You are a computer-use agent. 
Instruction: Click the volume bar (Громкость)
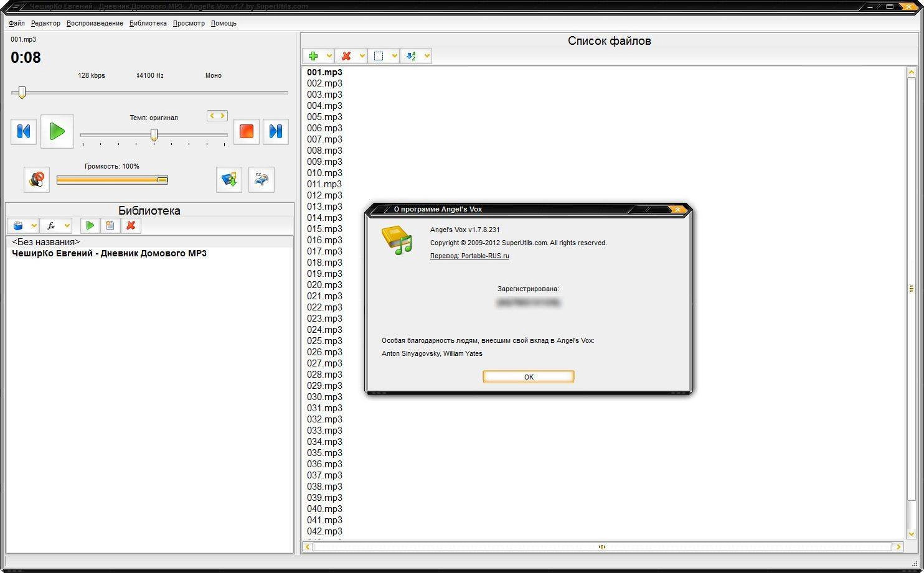(x=112, y=180)
